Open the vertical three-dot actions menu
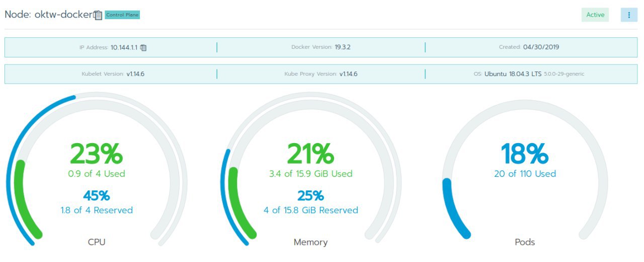The height and width of the screenshot is (262, 644). tap(629, 15)
